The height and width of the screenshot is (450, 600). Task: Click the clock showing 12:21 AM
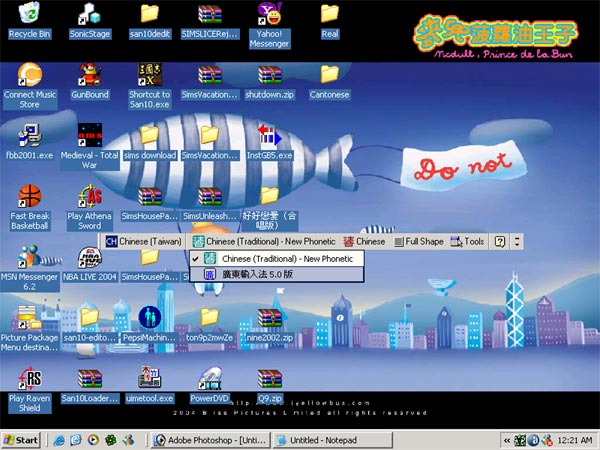click(575, 440)
